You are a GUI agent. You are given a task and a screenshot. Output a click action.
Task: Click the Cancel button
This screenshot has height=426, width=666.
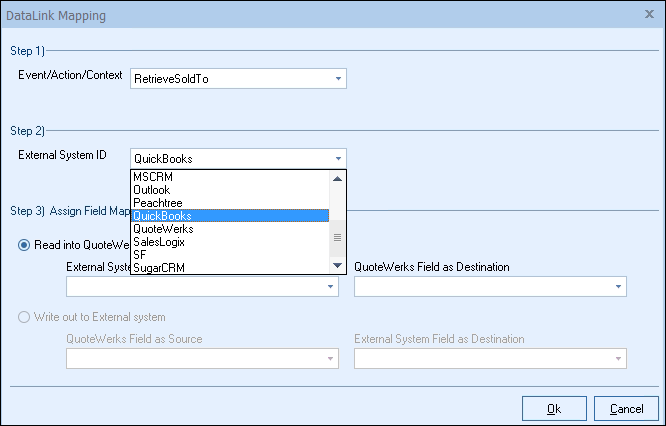[x=626, y=408]
